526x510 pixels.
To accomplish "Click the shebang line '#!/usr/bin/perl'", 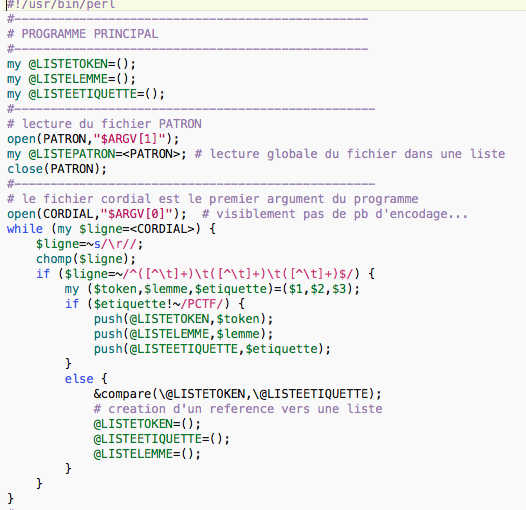I will pyautogui.click(x=61, y=4).
